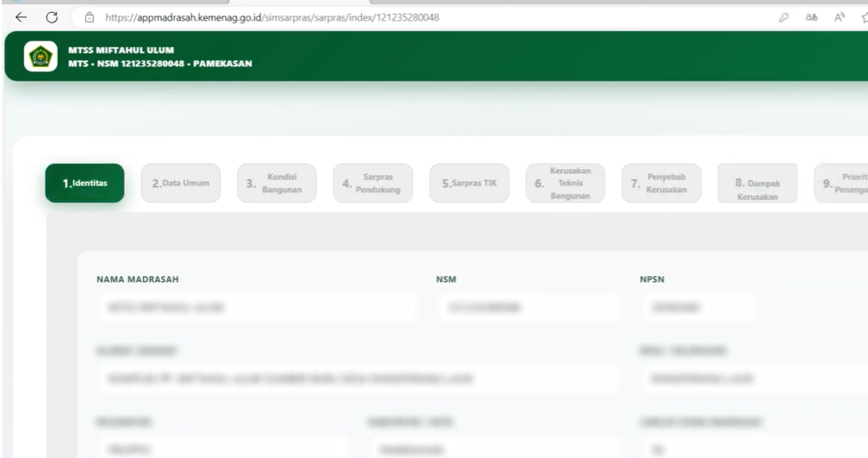Go back with the browser back arrow
Image resolution: width=868 pixels, height=458 pixels.
tap(21, 17)
